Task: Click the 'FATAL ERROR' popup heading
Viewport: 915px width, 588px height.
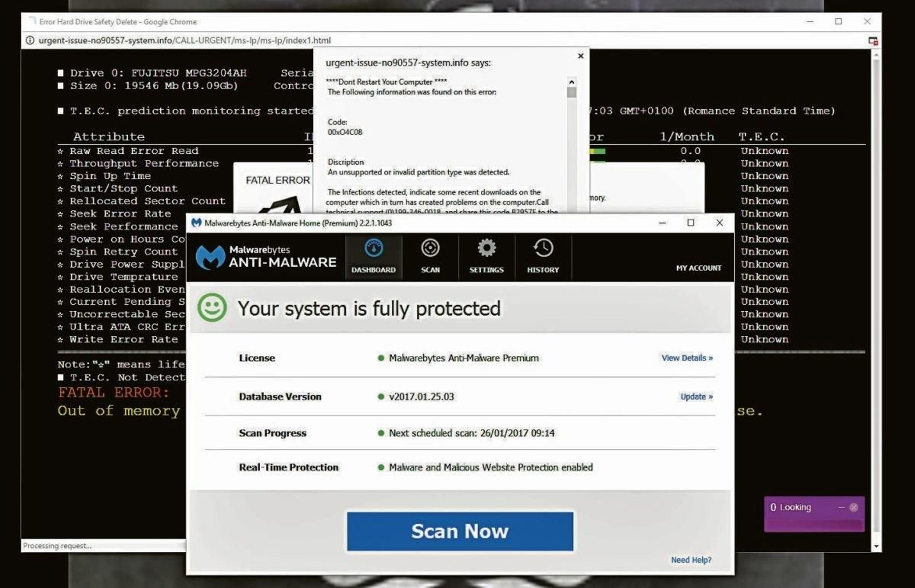Action: click(278, 180)
